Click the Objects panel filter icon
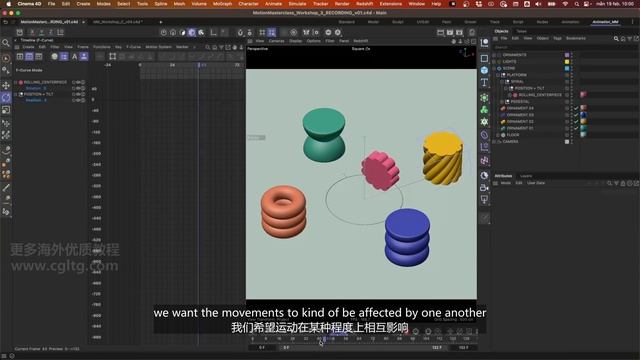This screenshot has width=640, height=360. click(x=629, y=38)
